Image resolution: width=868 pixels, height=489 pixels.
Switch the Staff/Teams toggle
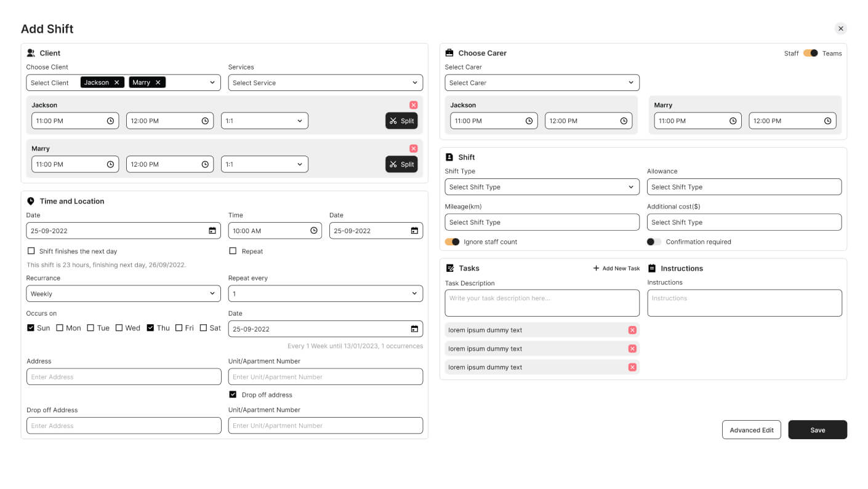tap(811, 53)
